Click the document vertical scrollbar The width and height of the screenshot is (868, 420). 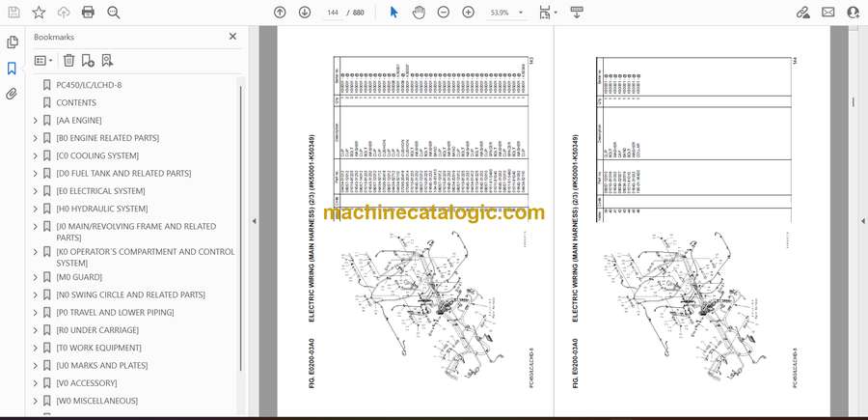[854, 103]
